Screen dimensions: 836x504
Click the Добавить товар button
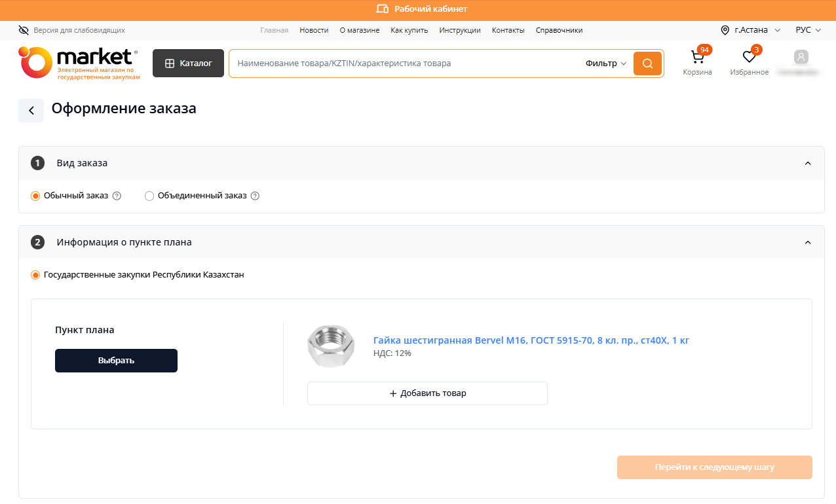point(427,393)
